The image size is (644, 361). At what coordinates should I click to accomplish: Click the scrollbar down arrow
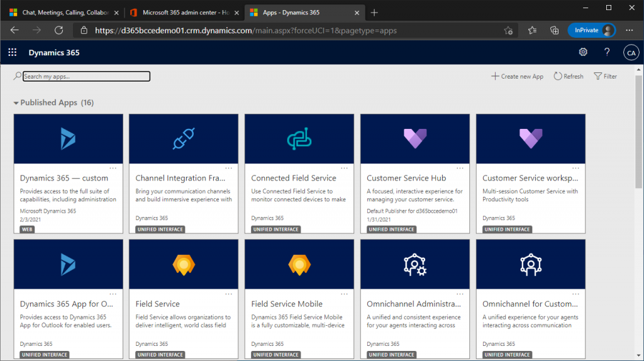(x=639, y=356)
